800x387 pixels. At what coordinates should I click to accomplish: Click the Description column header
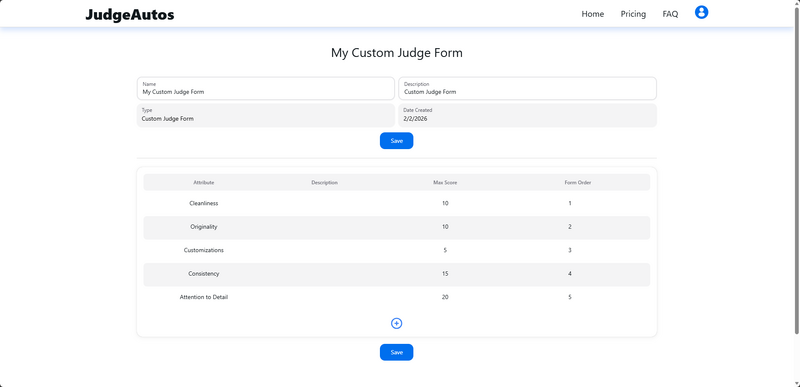point(324,183)
